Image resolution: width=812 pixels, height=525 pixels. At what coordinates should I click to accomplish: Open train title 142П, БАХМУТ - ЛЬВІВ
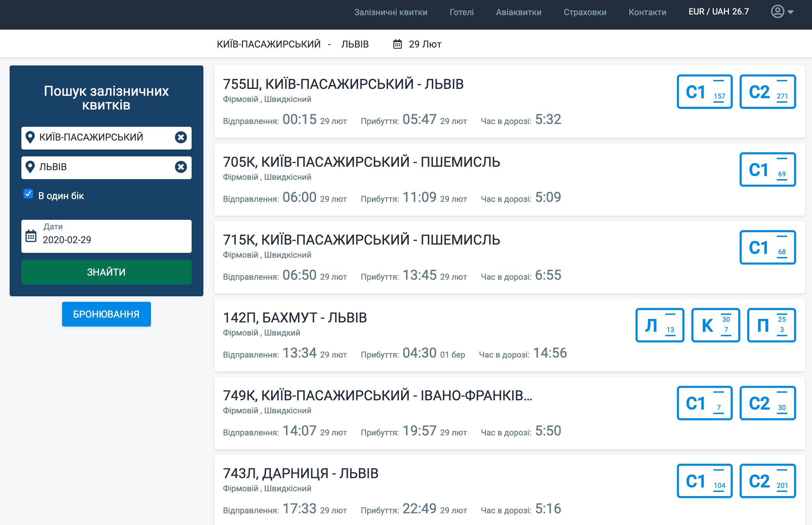[x=295, y=318]
